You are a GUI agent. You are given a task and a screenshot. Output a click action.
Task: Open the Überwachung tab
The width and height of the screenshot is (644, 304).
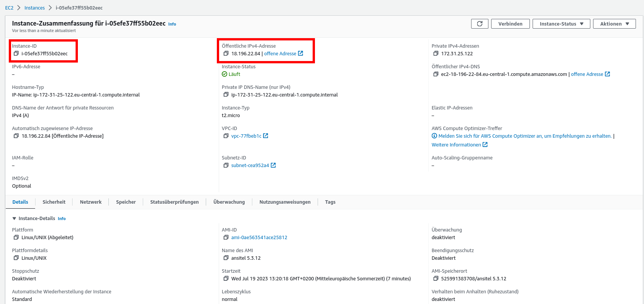[x=229, y=202]
